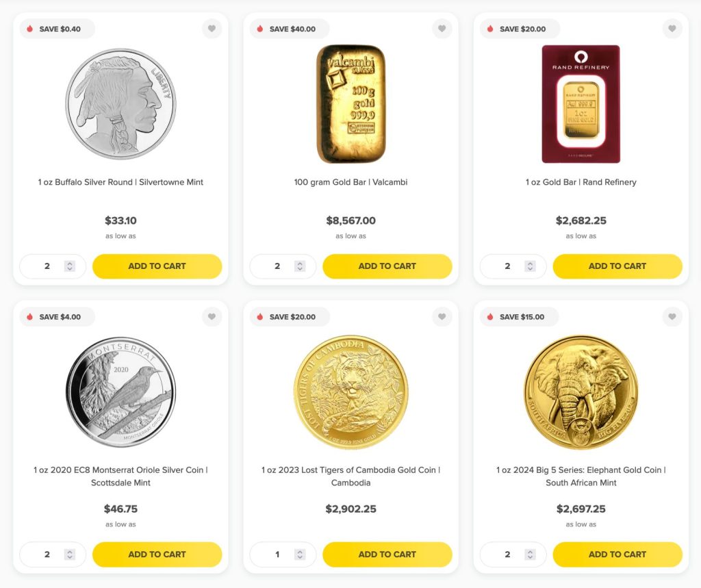Adjust quantity arrows for Lost Tigers coin
The height and width of the screenshot is (588, 701).
pyautogui.click(x=299, y=554)
